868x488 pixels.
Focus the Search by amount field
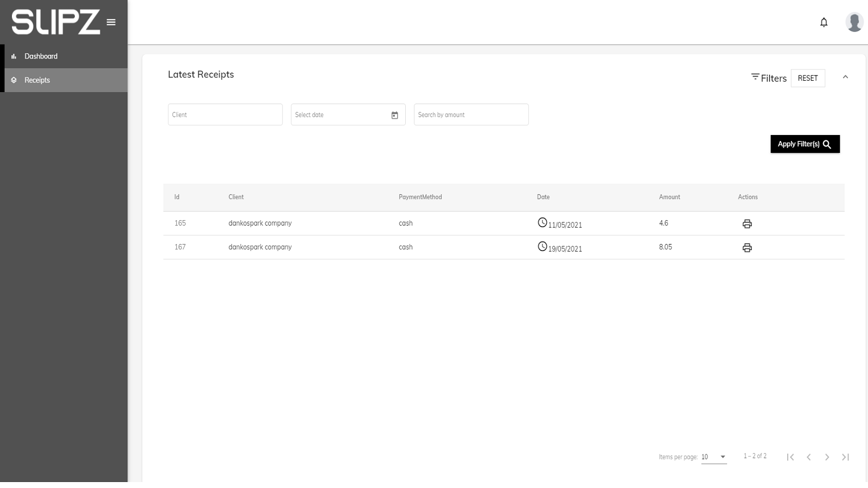click(471, 114)
